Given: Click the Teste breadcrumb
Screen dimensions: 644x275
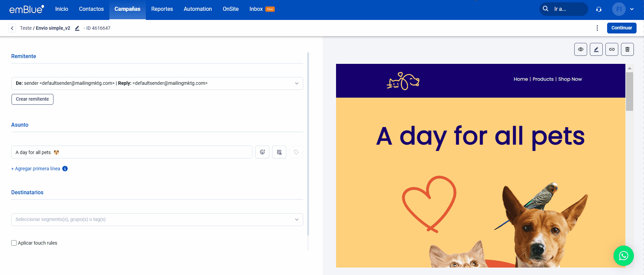Looking at the screenshot, I should pos(26,28).
